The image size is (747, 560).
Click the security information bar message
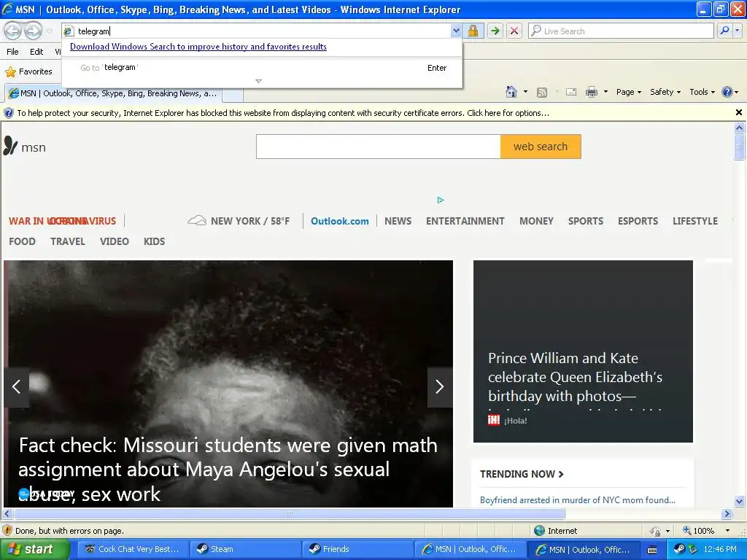pyautogui.click(x=283, y=113)
